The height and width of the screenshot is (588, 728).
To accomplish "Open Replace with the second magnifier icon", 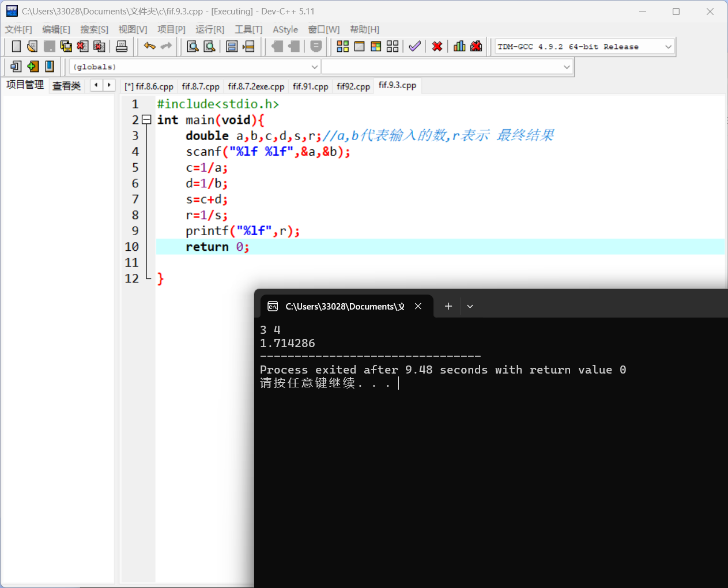I will pos(210,47).
